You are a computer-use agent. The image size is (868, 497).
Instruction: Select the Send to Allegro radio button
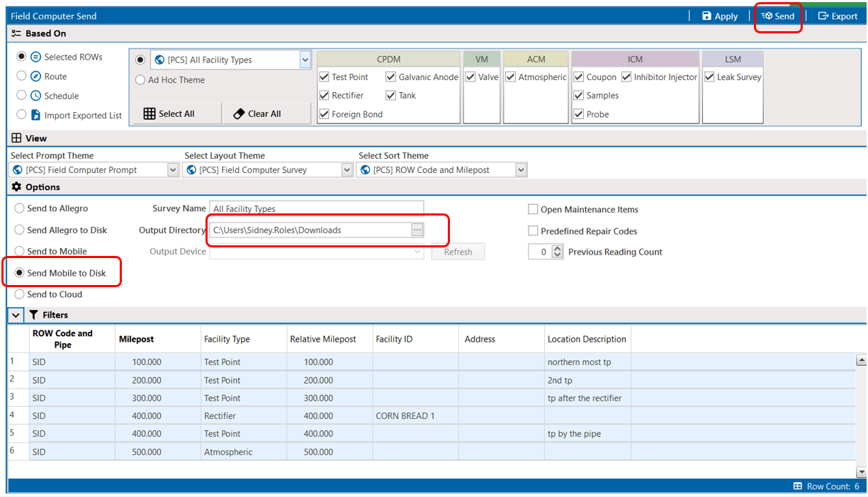point(20,208)
